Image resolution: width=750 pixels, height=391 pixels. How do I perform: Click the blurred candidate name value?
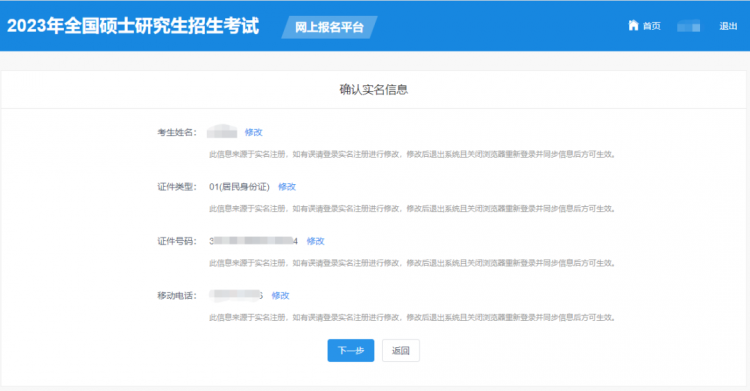(222, 132)
